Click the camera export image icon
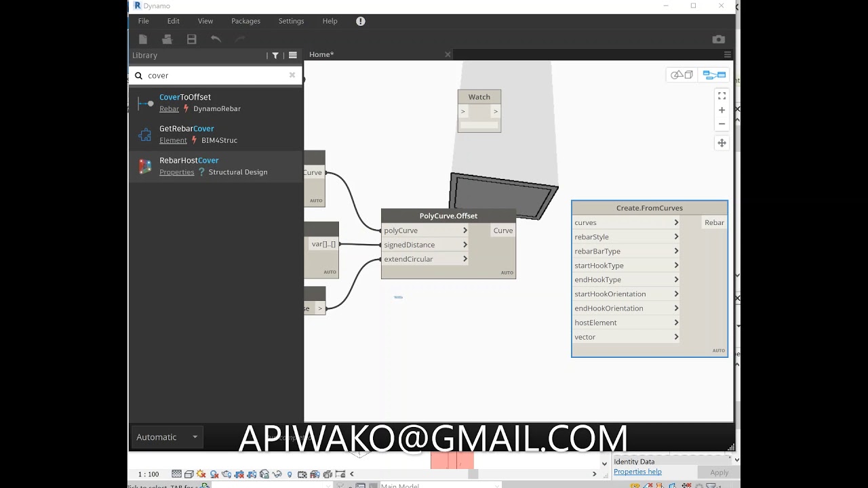This screenshot has height=488, width=868. (x=719, y=39)
